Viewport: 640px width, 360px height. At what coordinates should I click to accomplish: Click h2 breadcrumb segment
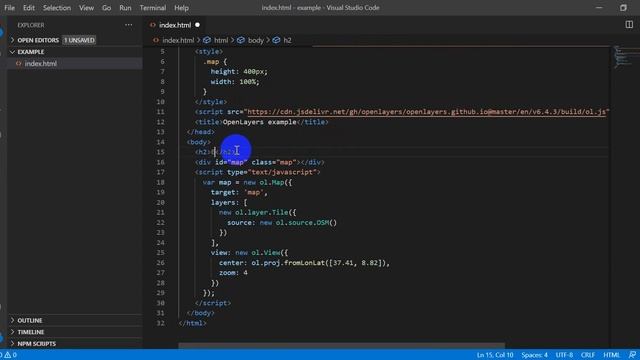[x=287, y=40]
